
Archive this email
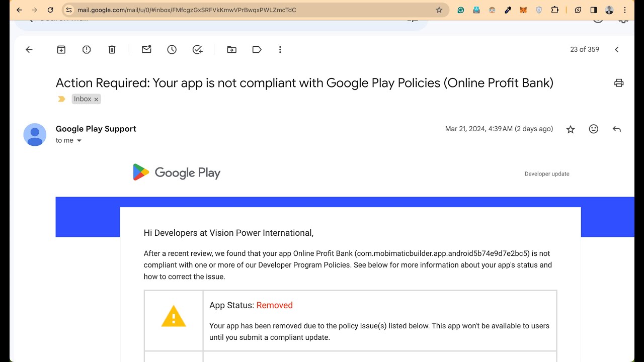coord(61,49)
